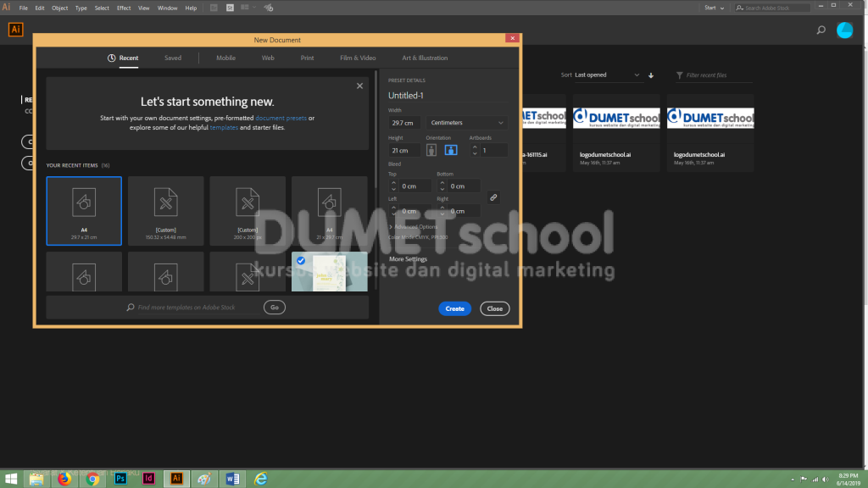Open the Sort Last opened dropdown
The height and width of the screenshot is (488, 868).
[x=607, y=75]
